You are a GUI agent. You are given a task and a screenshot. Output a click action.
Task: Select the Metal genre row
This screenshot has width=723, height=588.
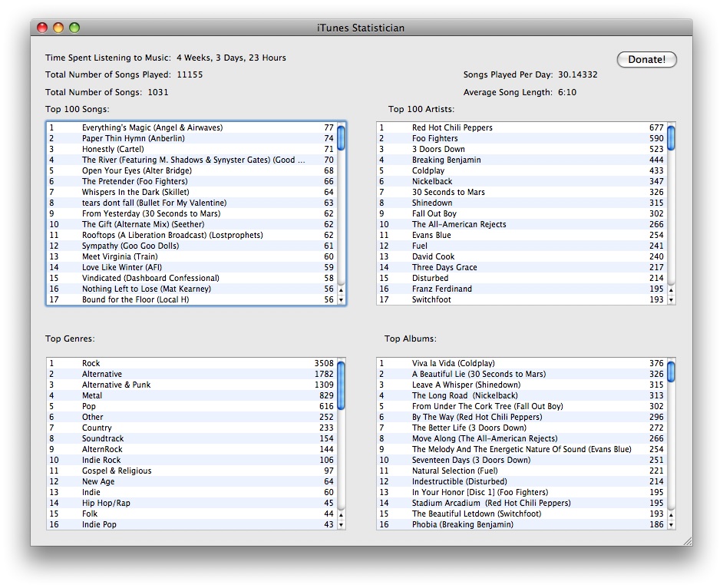pos(191,395)
